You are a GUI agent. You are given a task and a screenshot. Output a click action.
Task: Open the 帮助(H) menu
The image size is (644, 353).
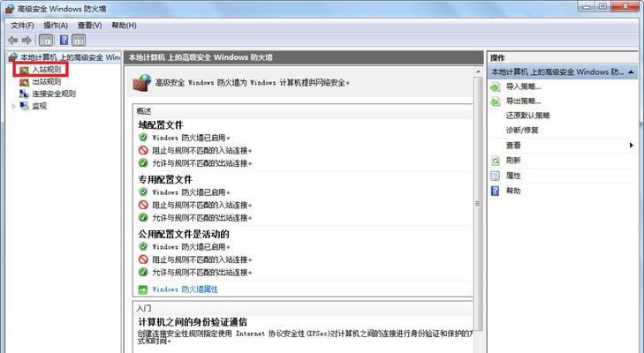coord(124,25)
